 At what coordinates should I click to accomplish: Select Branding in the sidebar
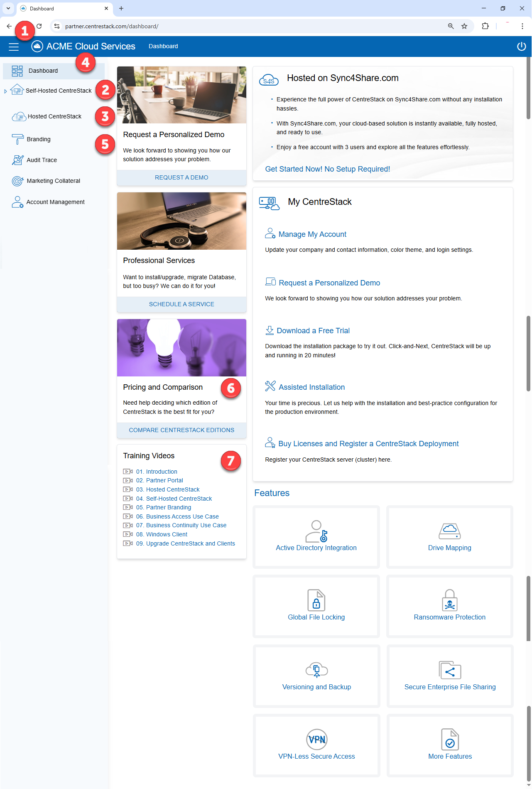click(x=39, y=139)
